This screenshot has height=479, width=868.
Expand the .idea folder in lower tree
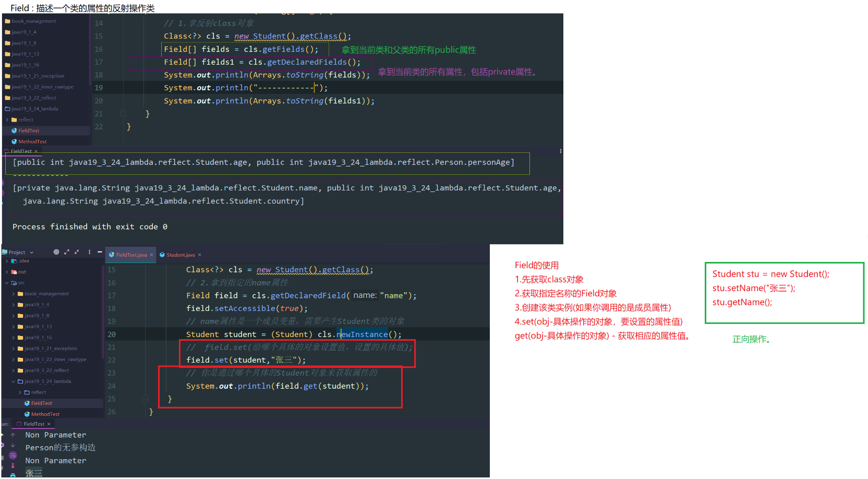click(x=7, y=261)
